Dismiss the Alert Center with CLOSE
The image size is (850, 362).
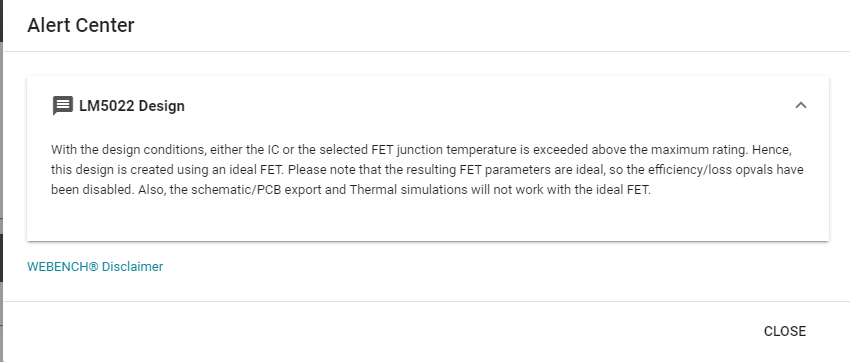(x=784, y=331)
